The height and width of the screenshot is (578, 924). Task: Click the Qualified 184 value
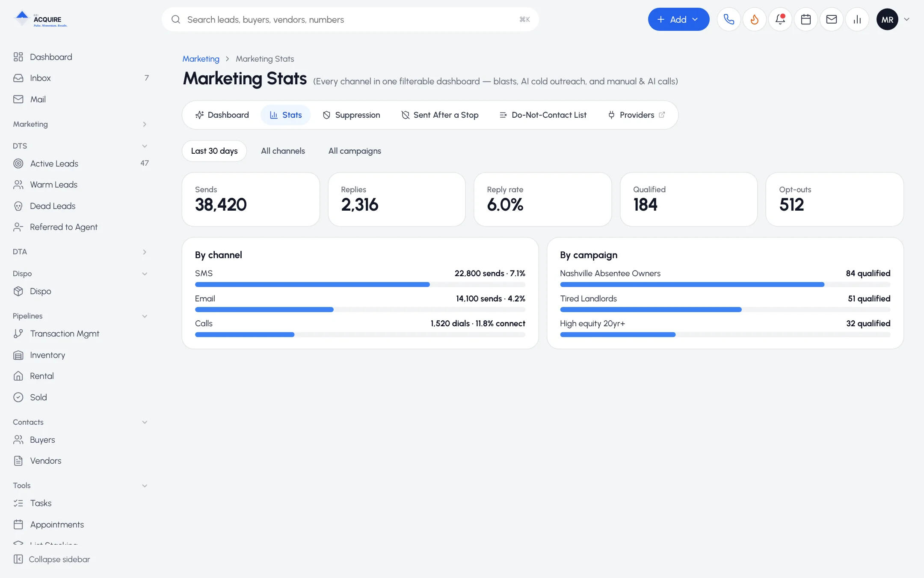point(645,205)
